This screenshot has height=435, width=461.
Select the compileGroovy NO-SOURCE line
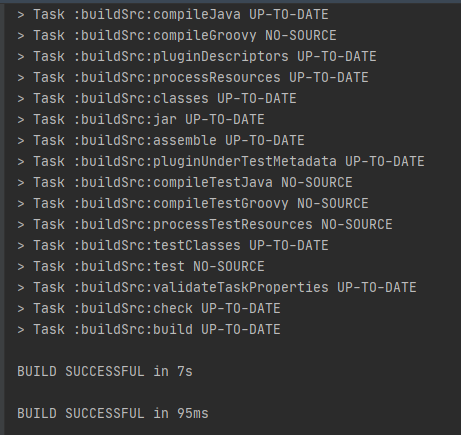(177, 36)
